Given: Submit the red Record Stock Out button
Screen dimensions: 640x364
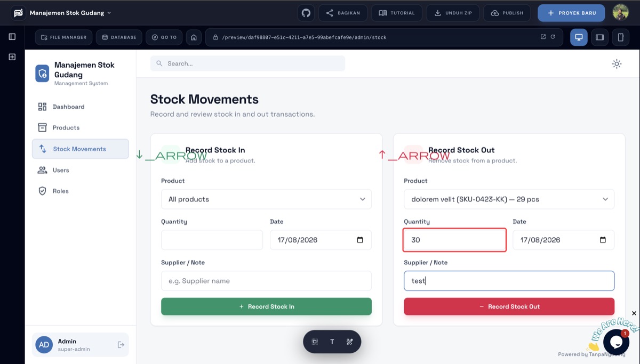Looking at the screenshot, I should pos(509,306).
